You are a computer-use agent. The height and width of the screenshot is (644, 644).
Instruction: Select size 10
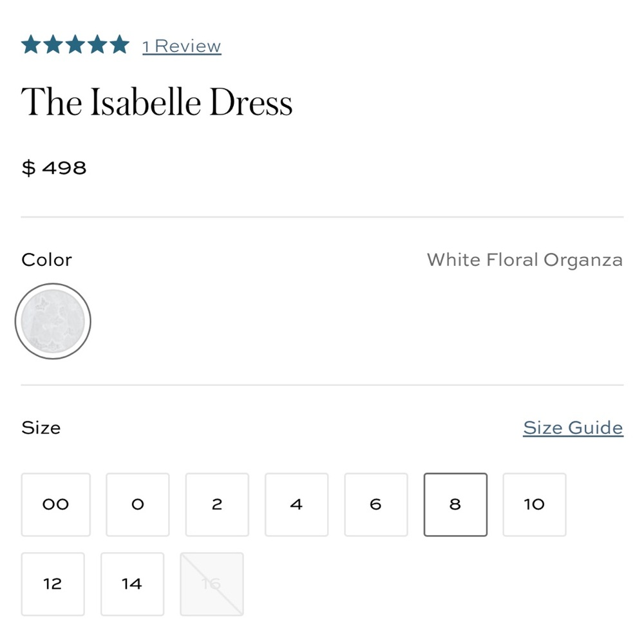tap(535, 504)
